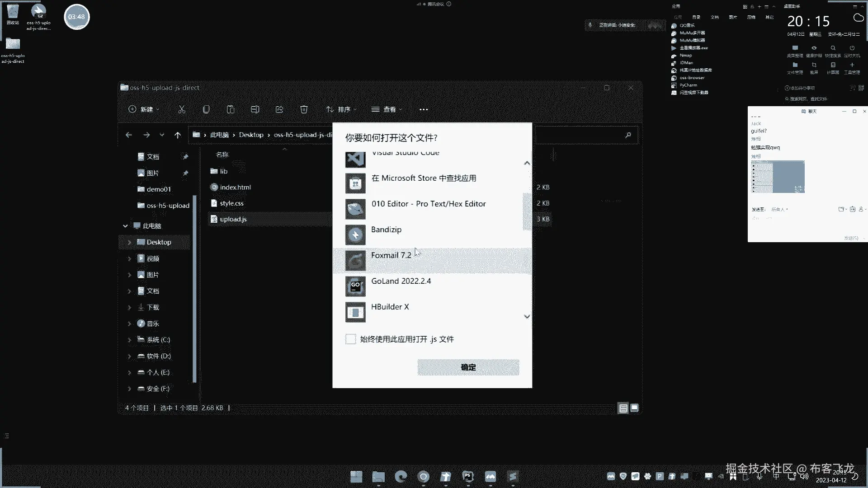The height and width of the screenshot is (488, 868).
Task: Click the Cut scissors icon in toolbar
Action: (182, 109)
